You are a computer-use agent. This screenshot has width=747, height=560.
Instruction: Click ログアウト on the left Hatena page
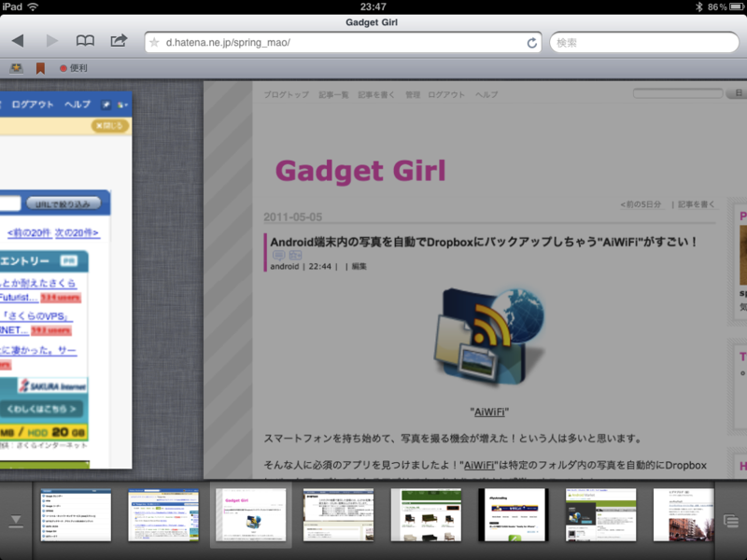pyautogui.click(x=33, y=105)
